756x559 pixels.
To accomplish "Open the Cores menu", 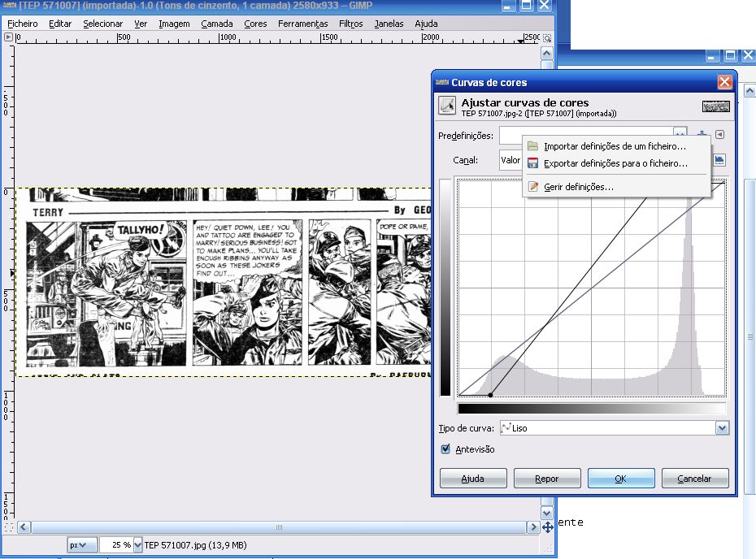I will [255, 24].
